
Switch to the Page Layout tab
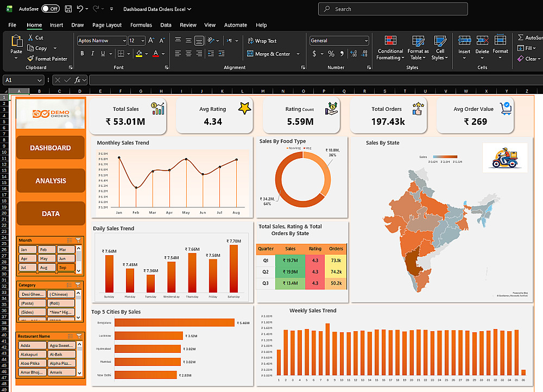(x=106, y=25)
